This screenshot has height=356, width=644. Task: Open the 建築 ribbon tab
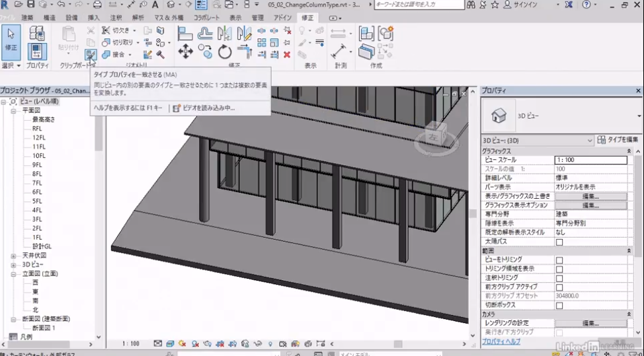click(x=27, y=17)
